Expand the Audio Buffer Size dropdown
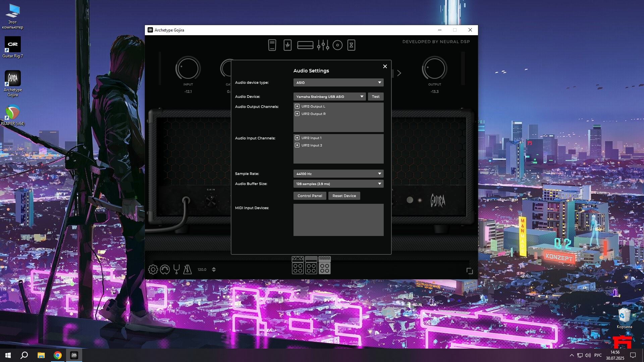Image resolution: width=644 pixels, height=362 pixels. pos(338,184)
